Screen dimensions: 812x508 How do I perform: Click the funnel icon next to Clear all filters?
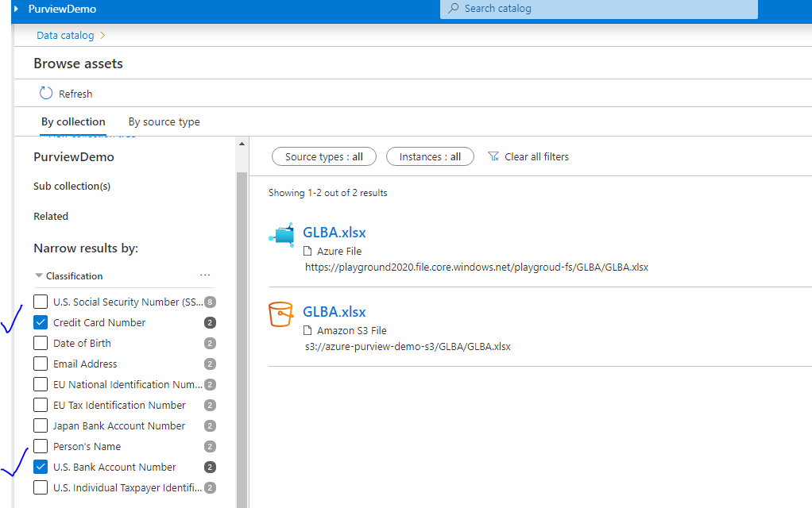click(493, 156)
